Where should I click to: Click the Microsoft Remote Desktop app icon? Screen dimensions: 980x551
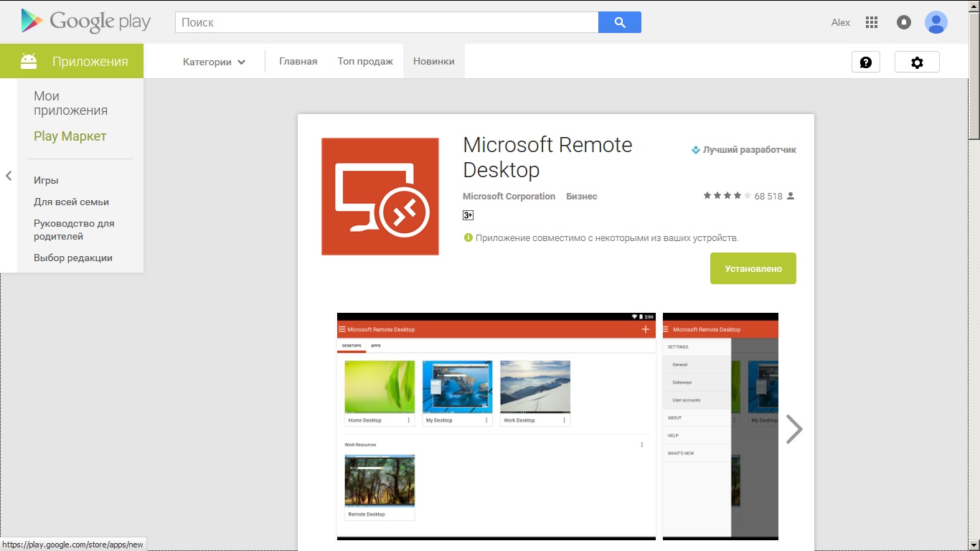[x=380, y=197]
